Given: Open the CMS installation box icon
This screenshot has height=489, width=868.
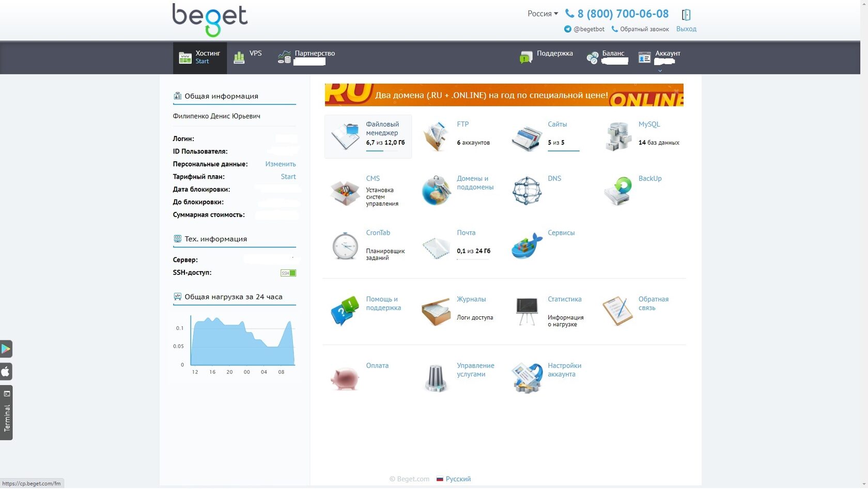Looking at the screenshot, I should pyautogui.click(x=345, y=192).
